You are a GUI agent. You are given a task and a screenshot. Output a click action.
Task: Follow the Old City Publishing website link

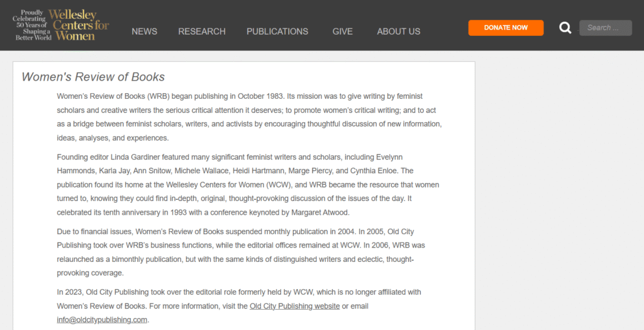(294, 306)
